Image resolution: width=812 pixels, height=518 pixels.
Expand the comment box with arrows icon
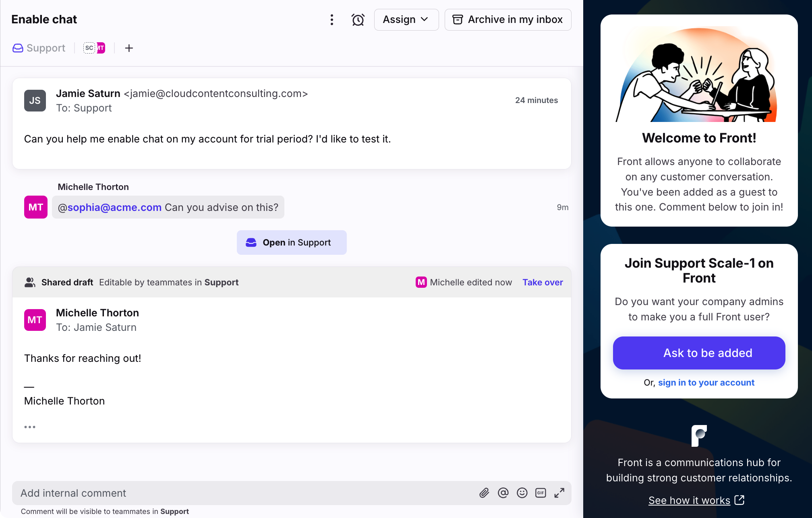[x=559, y=493]
